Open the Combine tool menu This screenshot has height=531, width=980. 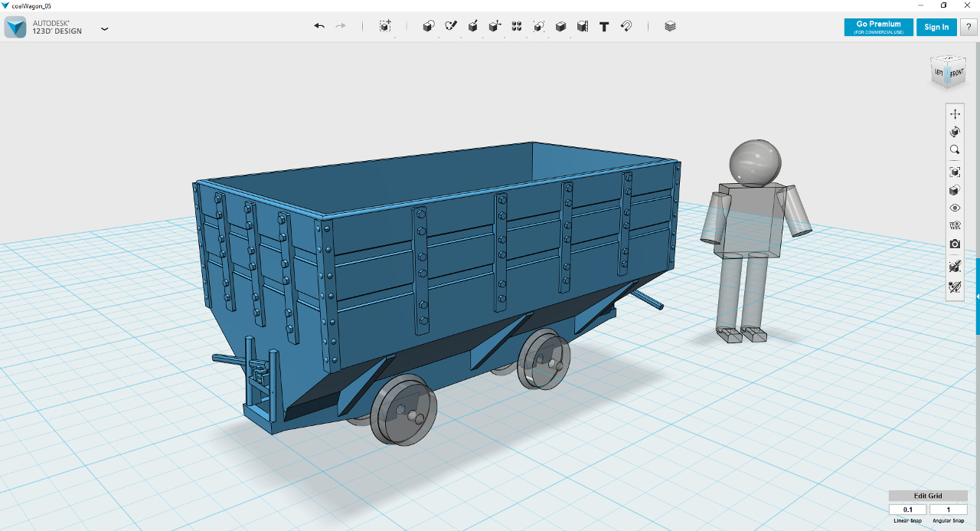[x=560, y=26]
